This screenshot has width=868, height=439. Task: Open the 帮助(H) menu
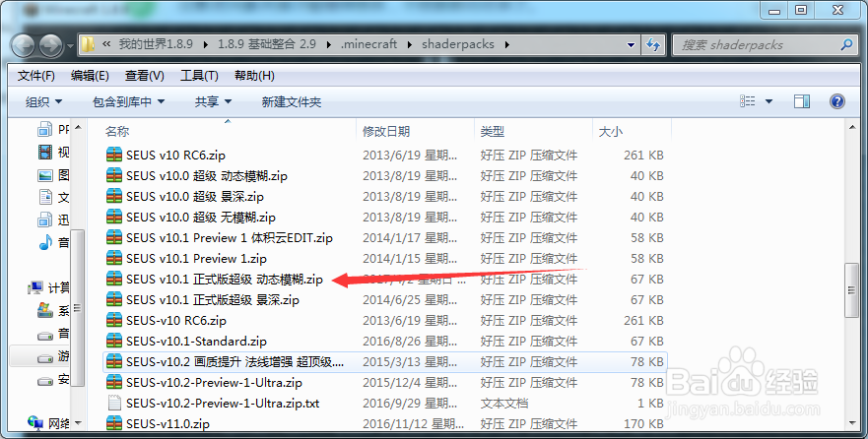[x=254, y=76]
